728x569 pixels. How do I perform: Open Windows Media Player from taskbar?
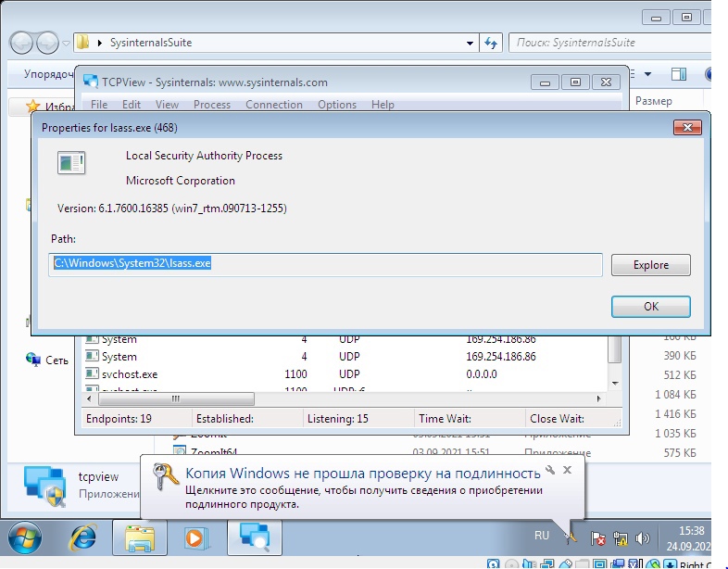tap(196, 537)
